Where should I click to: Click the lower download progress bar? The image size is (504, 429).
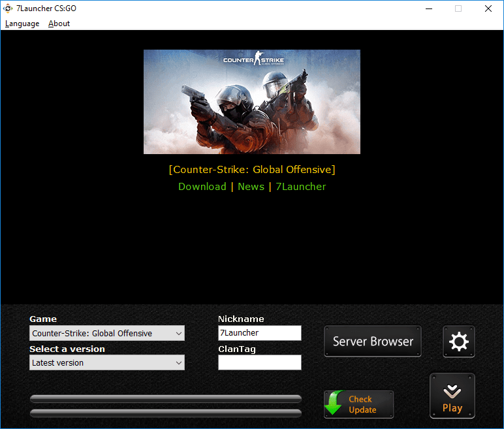[166, 413]
